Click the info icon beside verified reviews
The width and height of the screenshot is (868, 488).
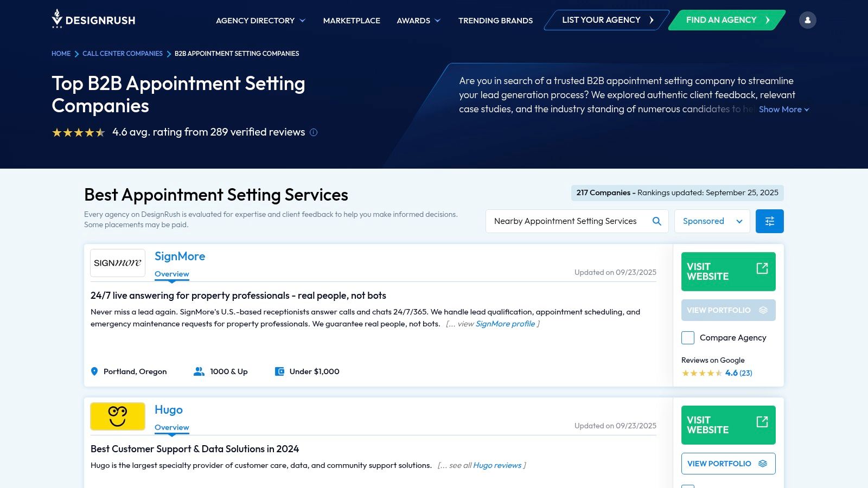[x=314, y=132]
